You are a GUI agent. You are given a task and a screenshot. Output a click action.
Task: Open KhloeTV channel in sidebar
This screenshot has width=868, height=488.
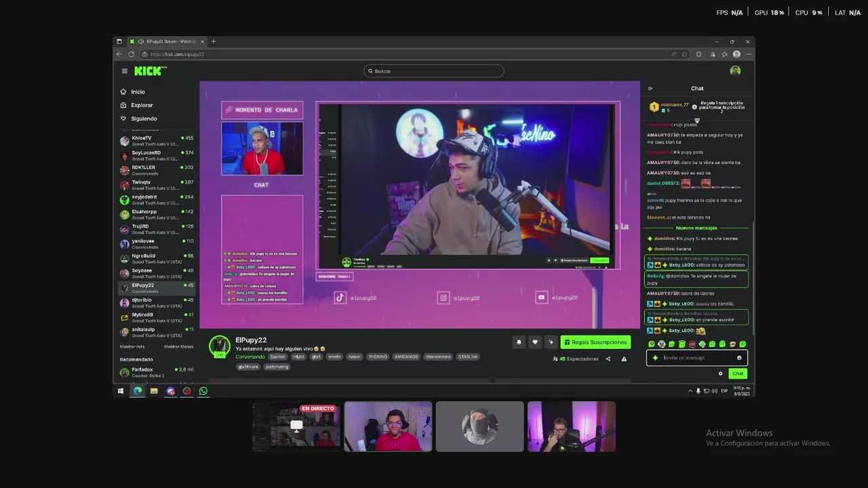click(x=157, y=141)
